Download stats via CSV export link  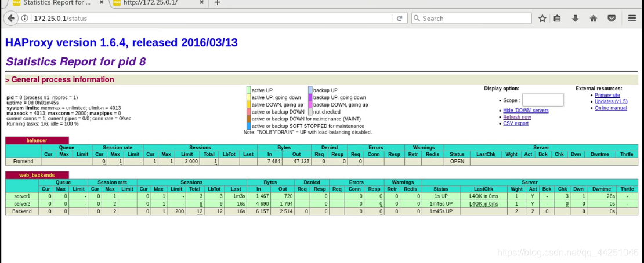tap(515, 123)
